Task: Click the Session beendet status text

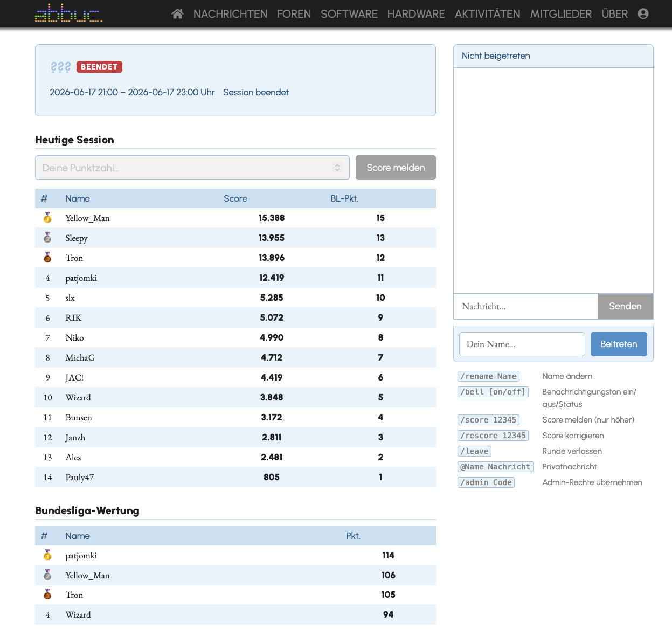Action: coord(256,92)
